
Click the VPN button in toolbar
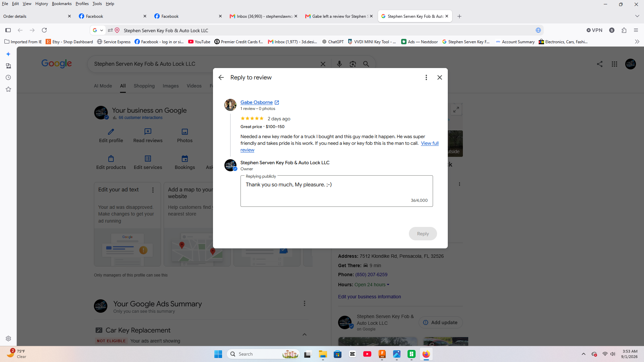(x=594, y=30)
